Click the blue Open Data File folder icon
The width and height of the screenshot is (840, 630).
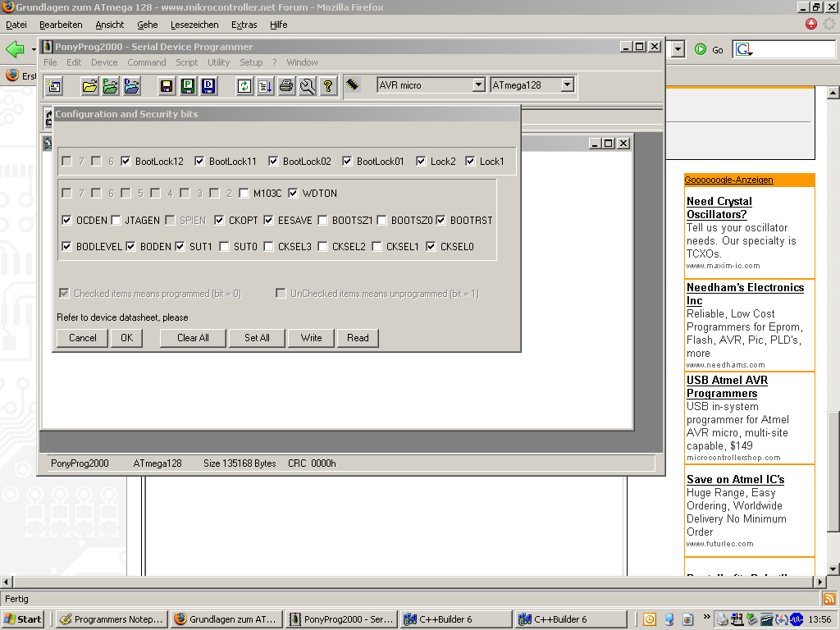pyautogui.click(x=131, y=85)
